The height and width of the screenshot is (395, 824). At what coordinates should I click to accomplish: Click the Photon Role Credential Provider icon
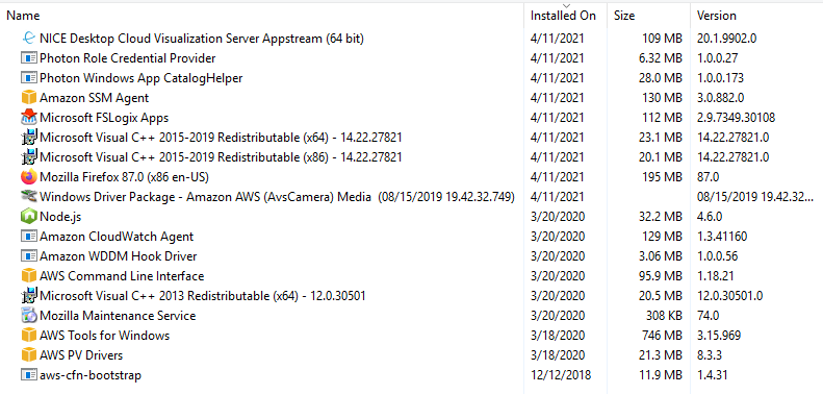point(29,58)
